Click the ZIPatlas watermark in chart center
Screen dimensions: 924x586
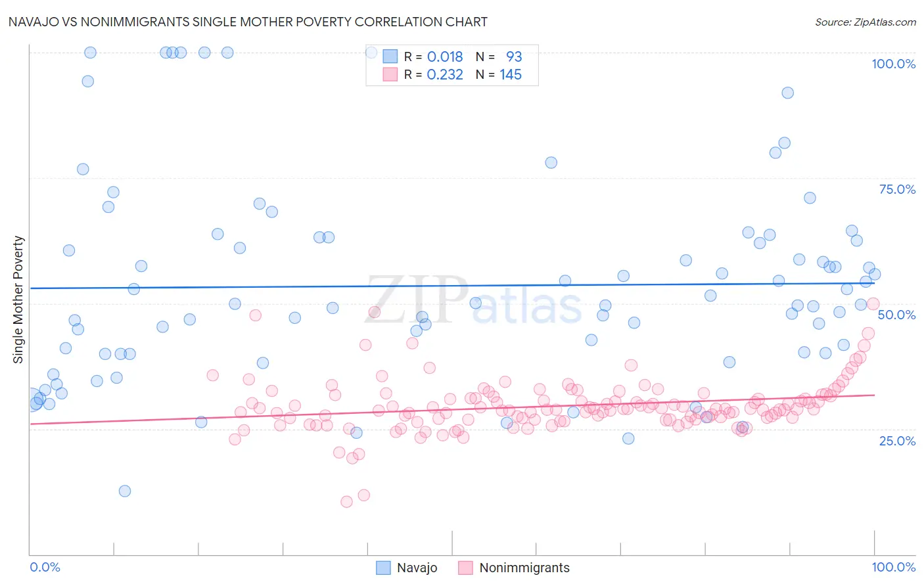473,301
